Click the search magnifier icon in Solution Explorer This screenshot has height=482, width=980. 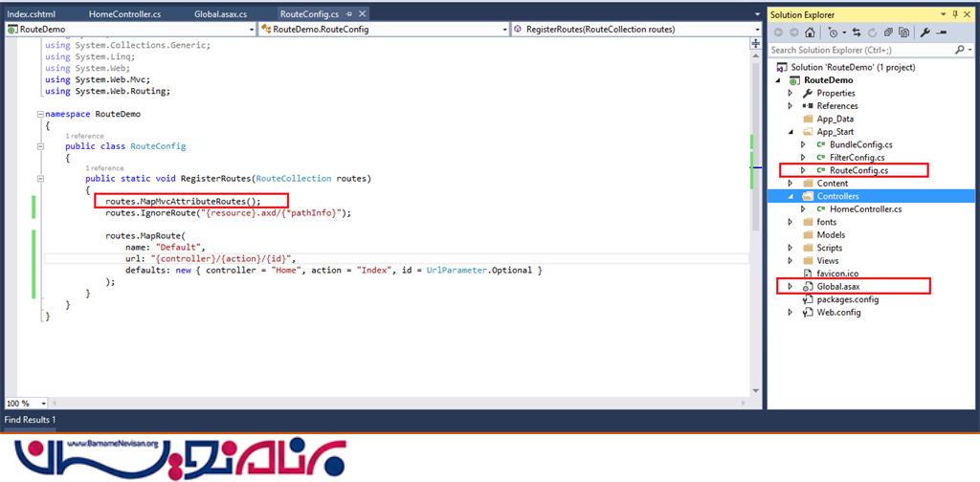coord(959,50)
